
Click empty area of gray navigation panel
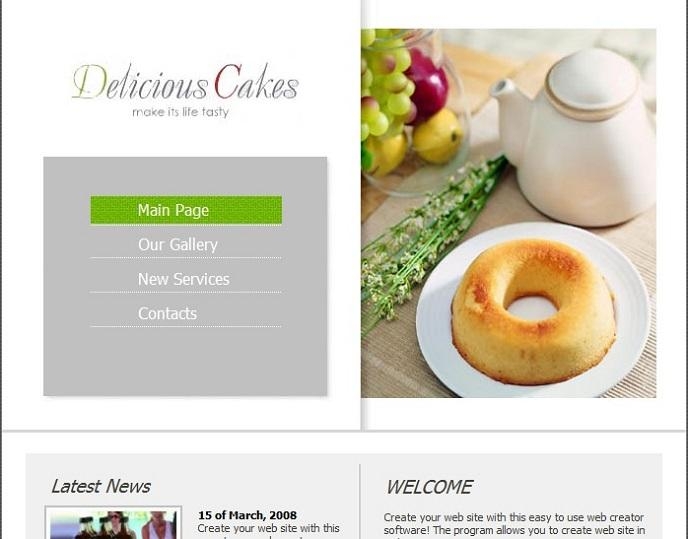[185, 362]
